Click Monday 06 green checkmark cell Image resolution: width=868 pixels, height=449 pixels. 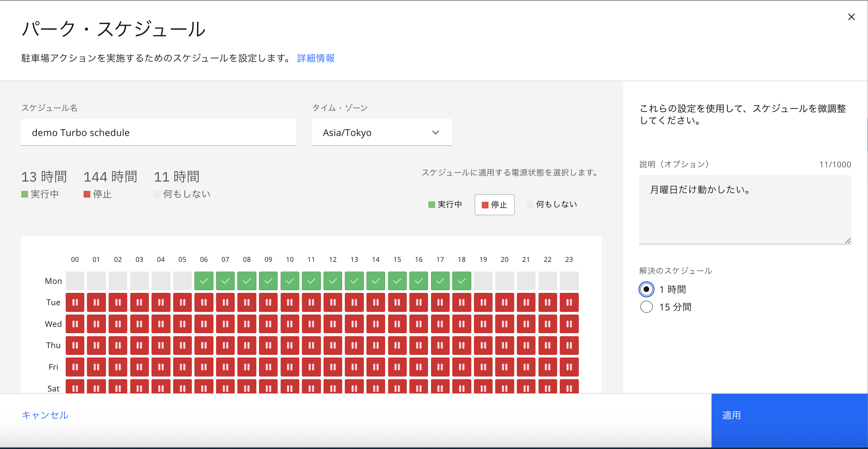(x=204, y=281)
